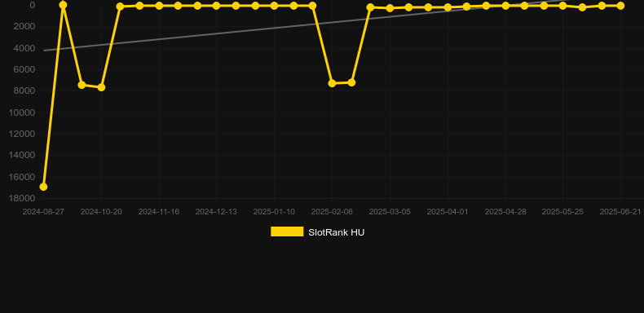Click the 2025-02-06 x-axis date label

tap(332, 212)
